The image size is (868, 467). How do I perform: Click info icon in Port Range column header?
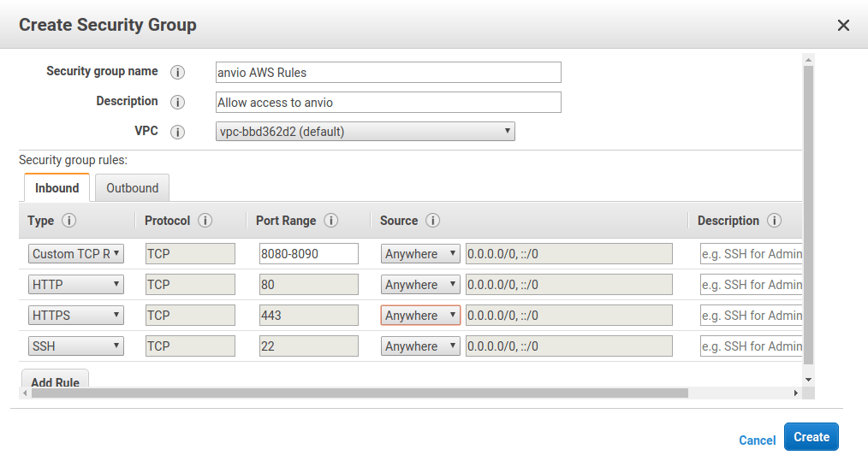point(331,220)
